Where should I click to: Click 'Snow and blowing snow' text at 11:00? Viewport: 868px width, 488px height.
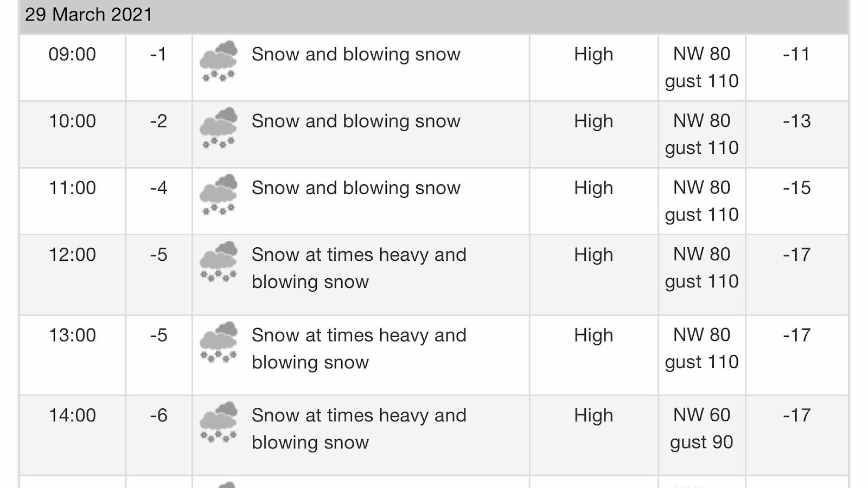pos(356,188)
